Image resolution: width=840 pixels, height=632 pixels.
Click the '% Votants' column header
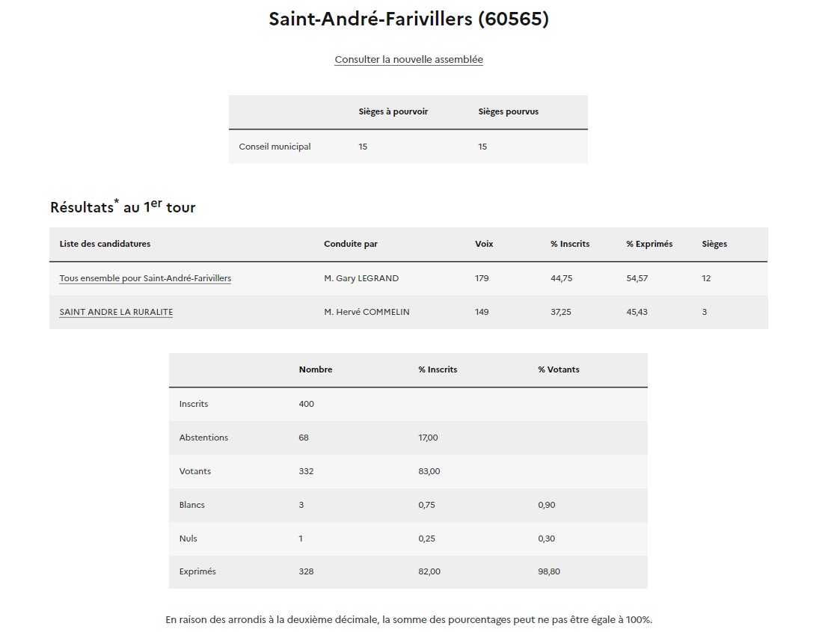point(558,369)
